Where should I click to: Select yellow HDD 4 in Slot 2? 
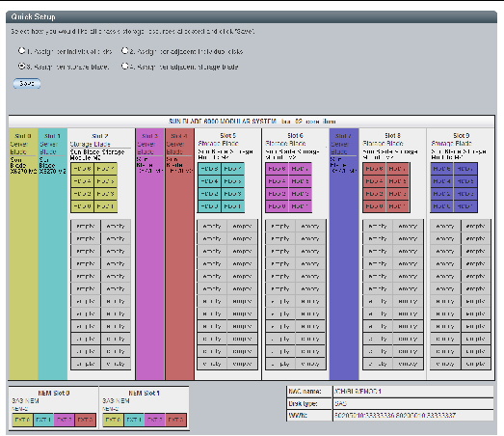(x=82, y=181)
